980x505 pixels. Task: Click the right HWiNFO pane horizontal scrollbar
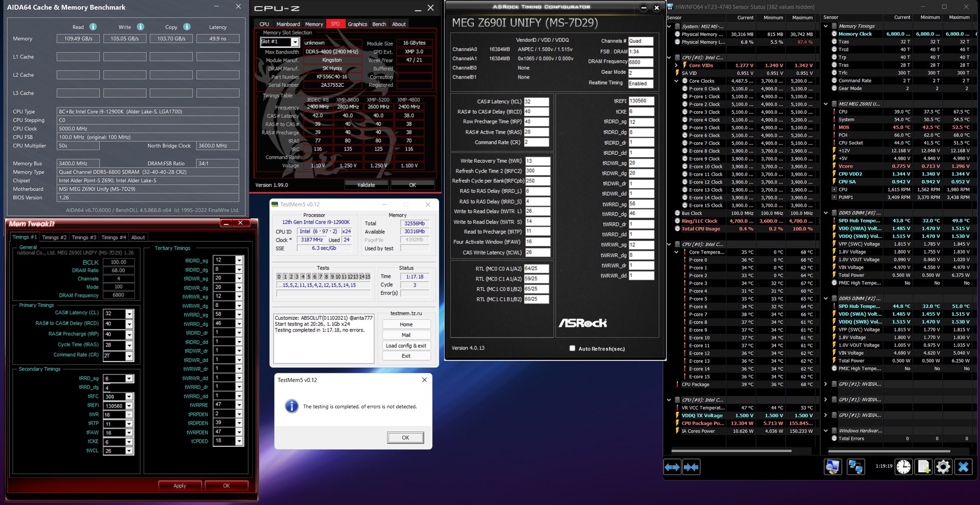[888, 451]
